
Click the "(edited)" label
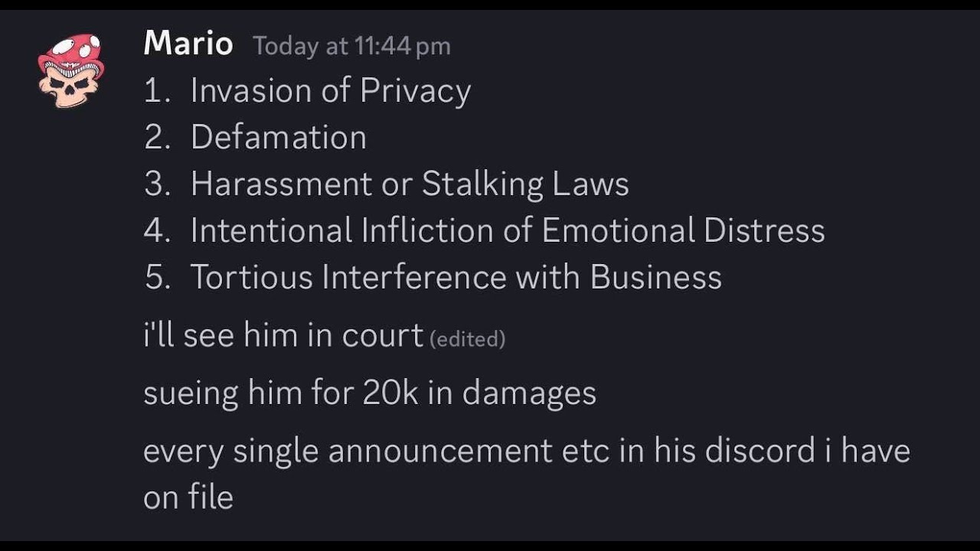(x=468, y=339)
